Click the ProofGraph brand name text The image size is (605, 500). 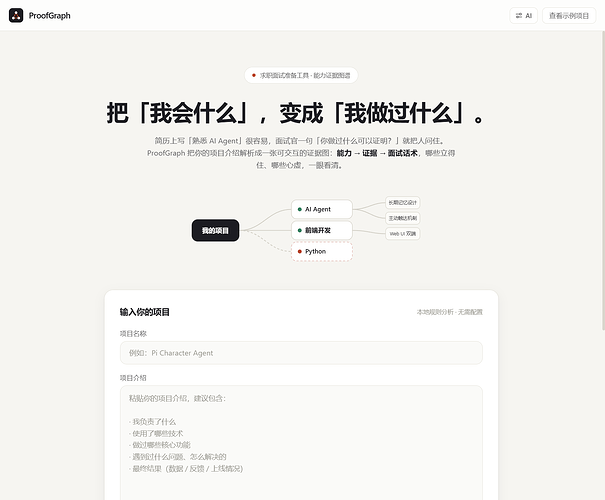pos(49,16)
